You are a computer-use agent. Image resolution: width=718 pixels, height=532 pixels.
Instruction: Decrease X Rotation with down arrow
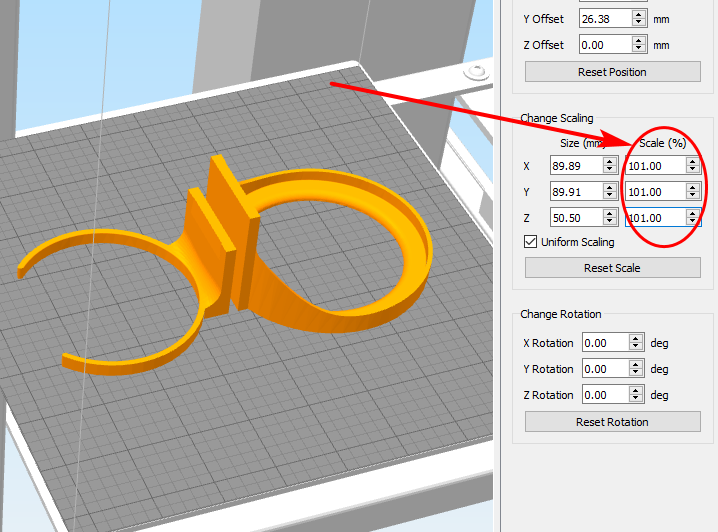(636, 347)
